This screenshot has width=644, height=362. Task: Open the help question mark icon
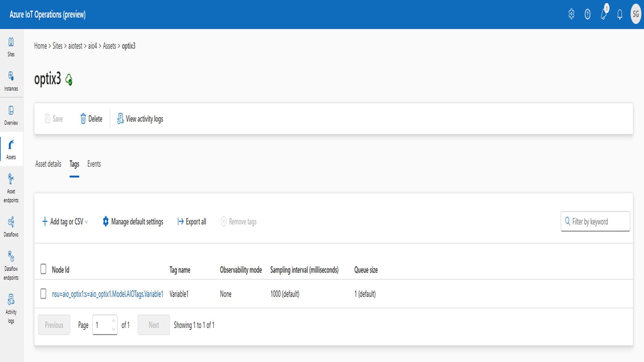click(x=587, y=14)
